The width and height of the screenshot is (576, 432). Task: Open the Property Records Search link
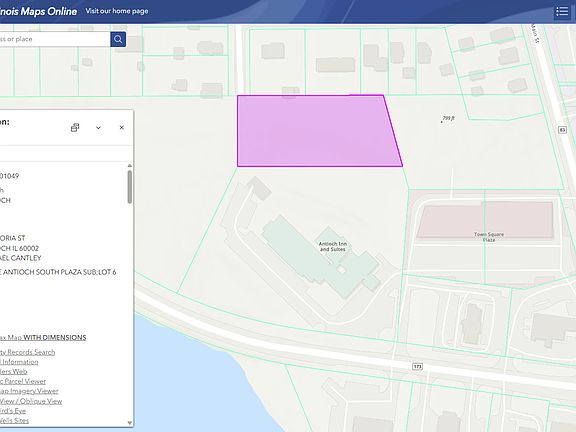point(28,352)
